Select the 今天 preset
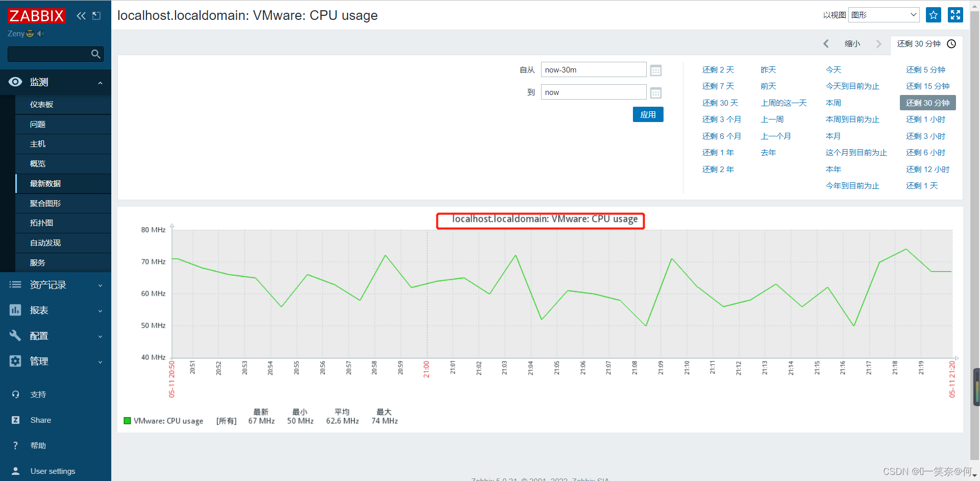Screen dimensions: 980x481 coord(834,70)
